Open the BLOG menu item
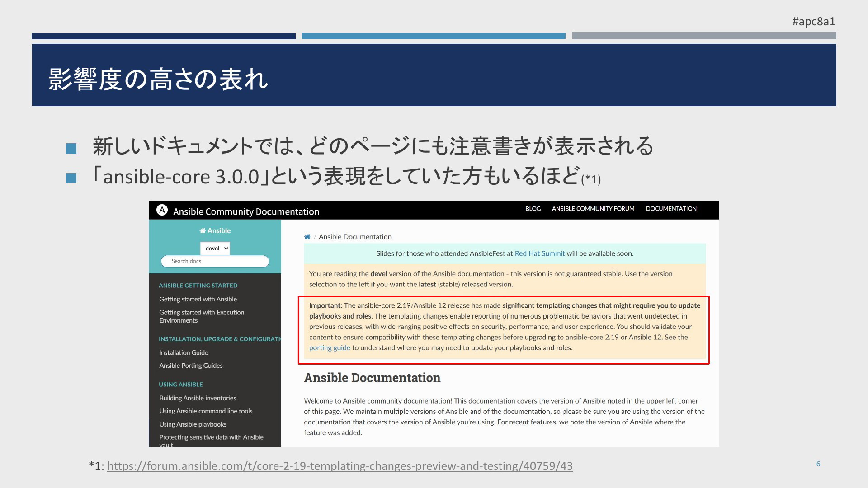Screen dimensions: 868x488 point(533,209)
